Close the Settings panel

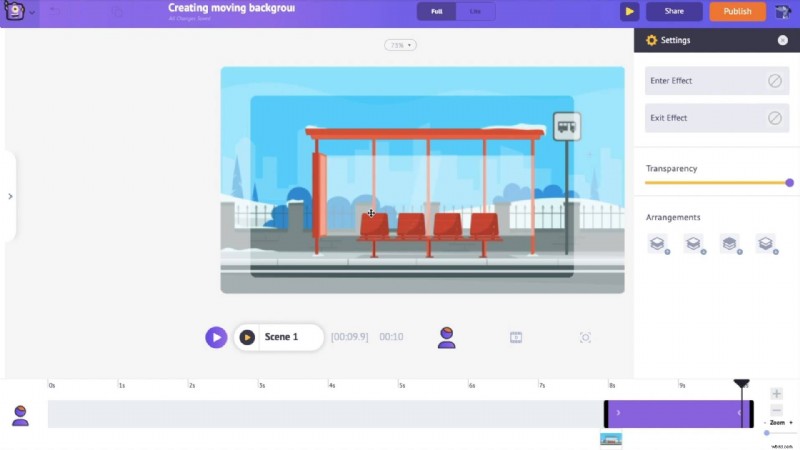tap(783, 40)
